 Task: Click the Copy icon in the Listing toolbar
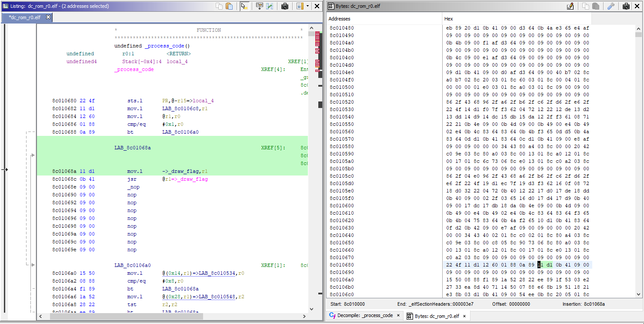[220, 6]
